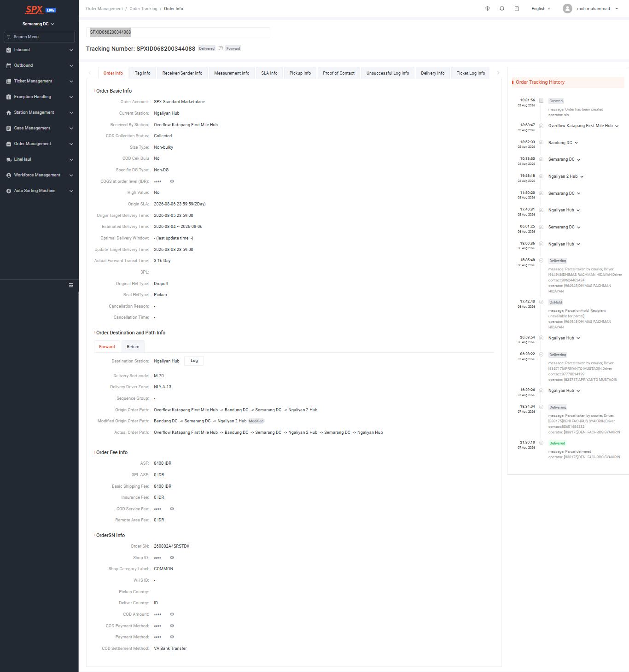Image resolution: width=629 pixels, height=672 pixels.
Task: Collapse the sidebar with hamburger icon
Action: tap(71, 285)
